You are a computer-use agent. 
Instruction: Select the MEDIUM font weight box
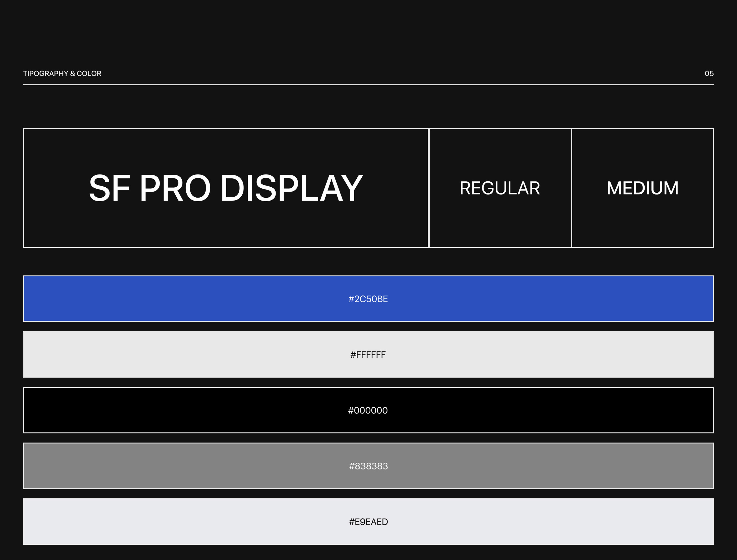(x=642, y=188)
